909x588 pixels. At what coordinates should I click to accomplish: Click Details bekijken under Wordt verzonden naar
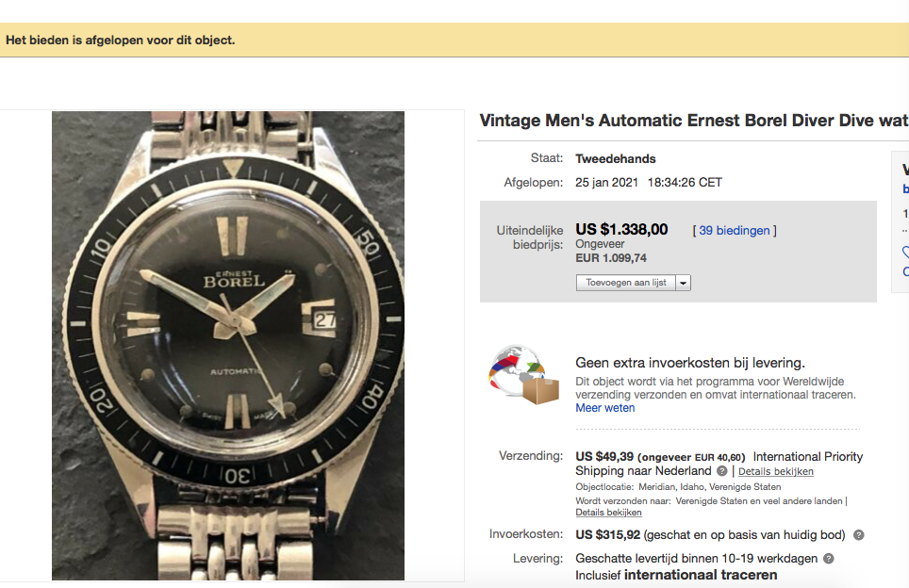[x=608, y=513]
